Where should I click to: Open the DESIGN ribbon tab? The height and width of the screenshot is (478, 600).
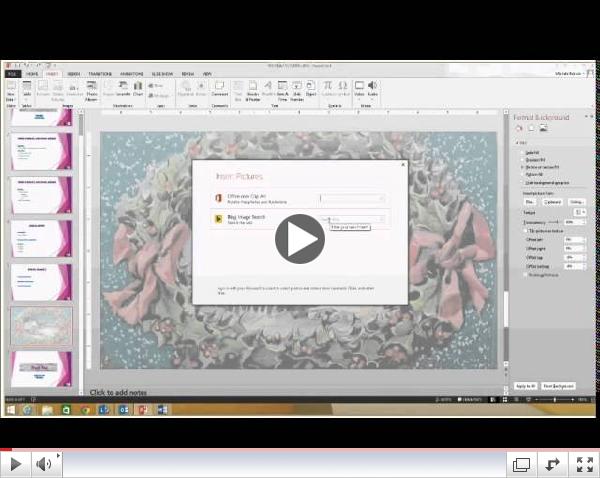click(73, 74)
